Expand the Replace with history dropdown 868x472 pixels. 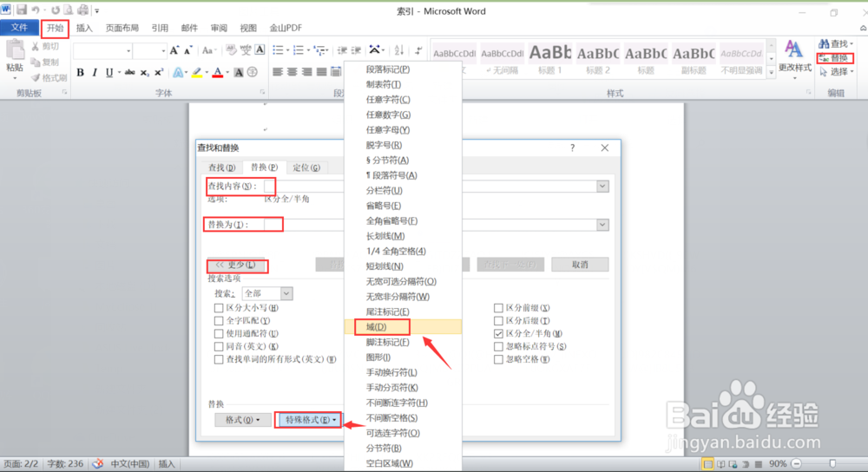[602, 225]
